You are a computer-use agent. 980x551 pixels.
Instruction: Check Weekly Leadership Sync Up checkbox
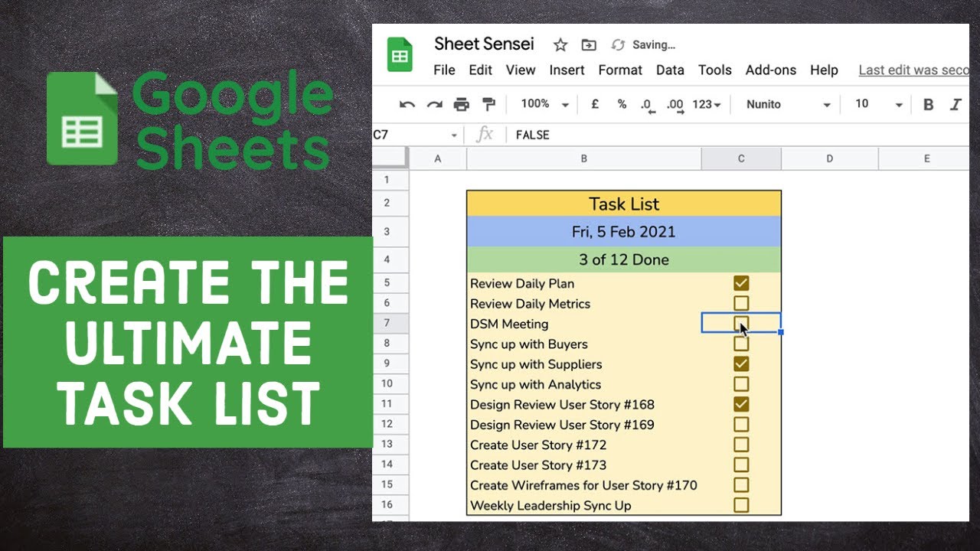click(741, 505)
